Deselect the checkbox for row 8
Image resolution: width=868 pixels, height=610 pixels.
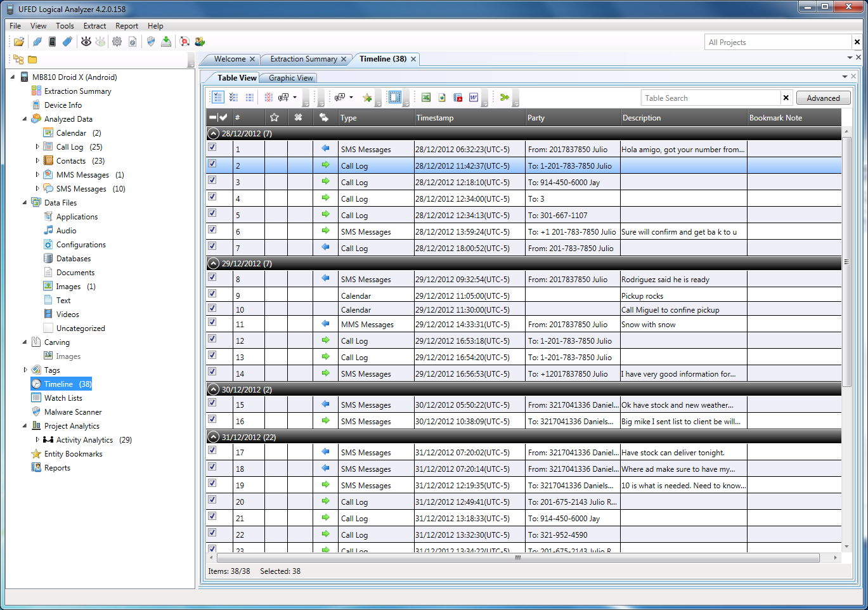click(212, 278)
